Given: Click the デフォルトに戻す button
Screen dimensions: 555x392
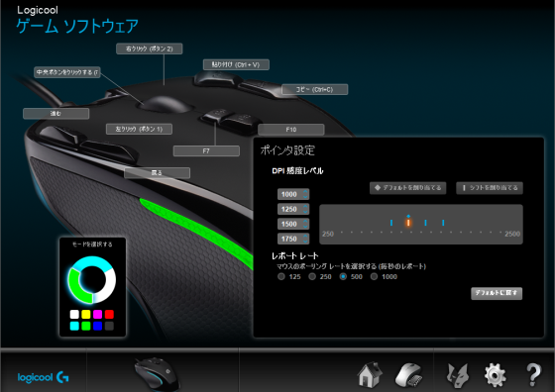Looking at the screenshot, I should tap(497, 293).
